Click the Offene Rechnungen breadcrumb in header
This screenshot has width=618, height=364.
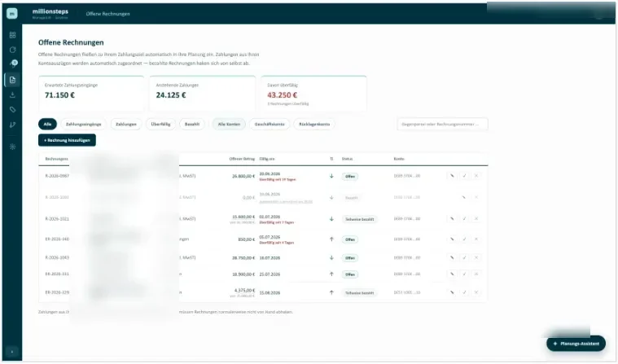[x=108, y=14]
